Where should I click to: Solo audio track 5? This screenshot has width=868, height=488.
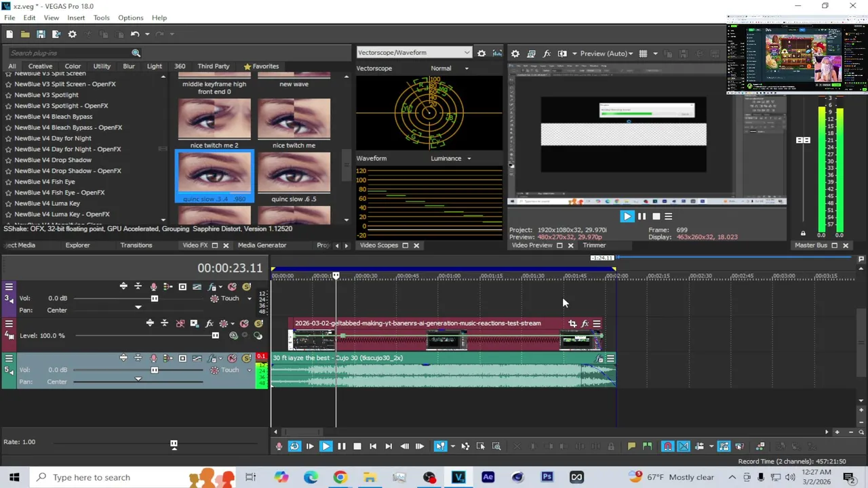coord(247,358)
